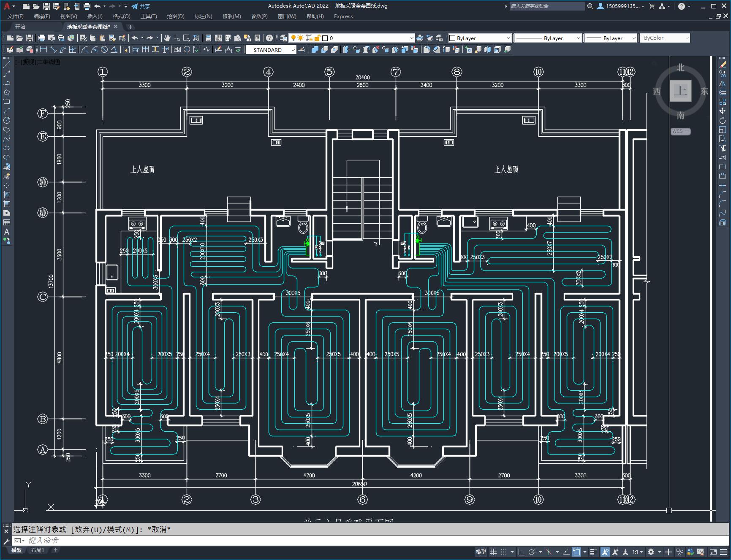Image resolution: width=731 pixels, height=560 pixels.
Task: Select the Aligned dimension tool
Action: tap(53, 49)
